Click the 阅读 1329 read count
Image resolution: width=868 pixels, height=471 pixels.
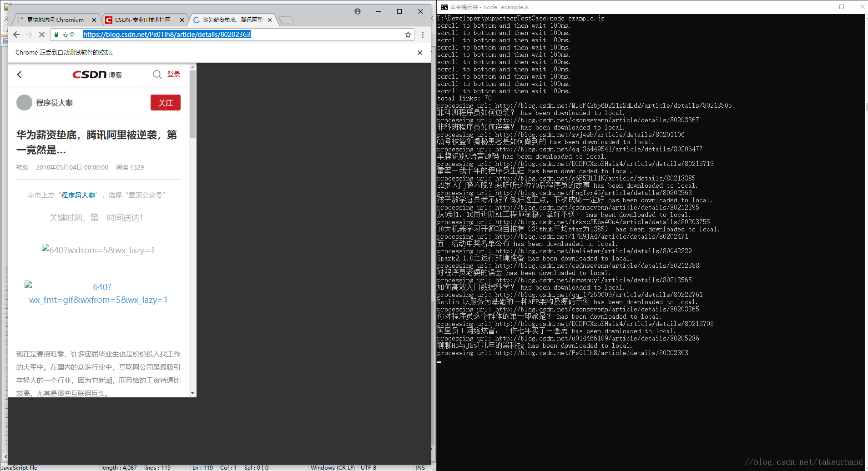130,167
